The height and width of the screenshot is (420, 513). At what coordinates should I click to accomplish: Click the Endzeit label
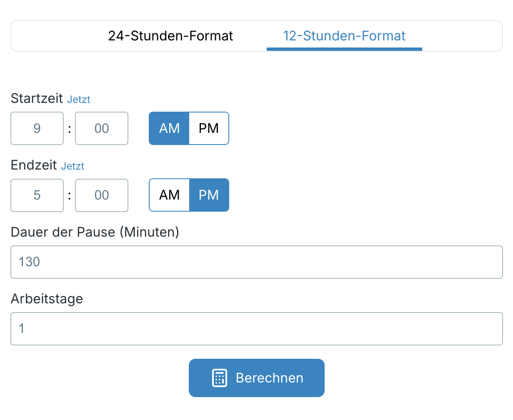coord(33,165)
